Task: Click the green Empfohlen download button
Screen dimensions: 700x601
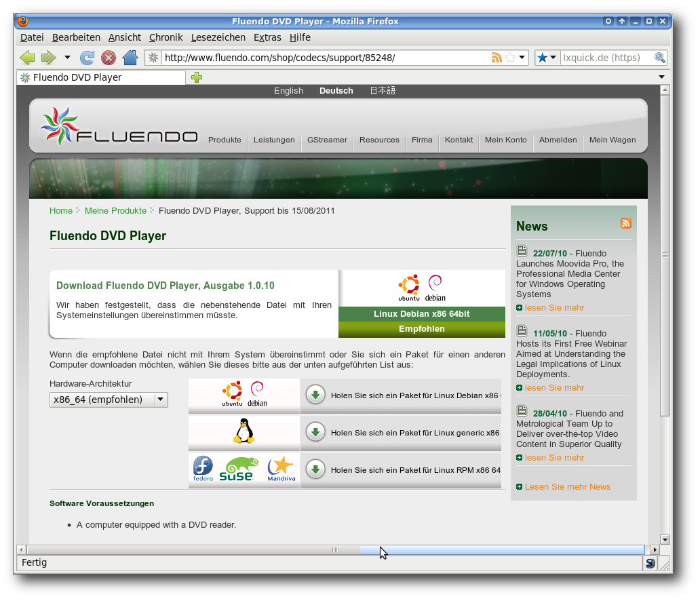Action: (422, 329)
